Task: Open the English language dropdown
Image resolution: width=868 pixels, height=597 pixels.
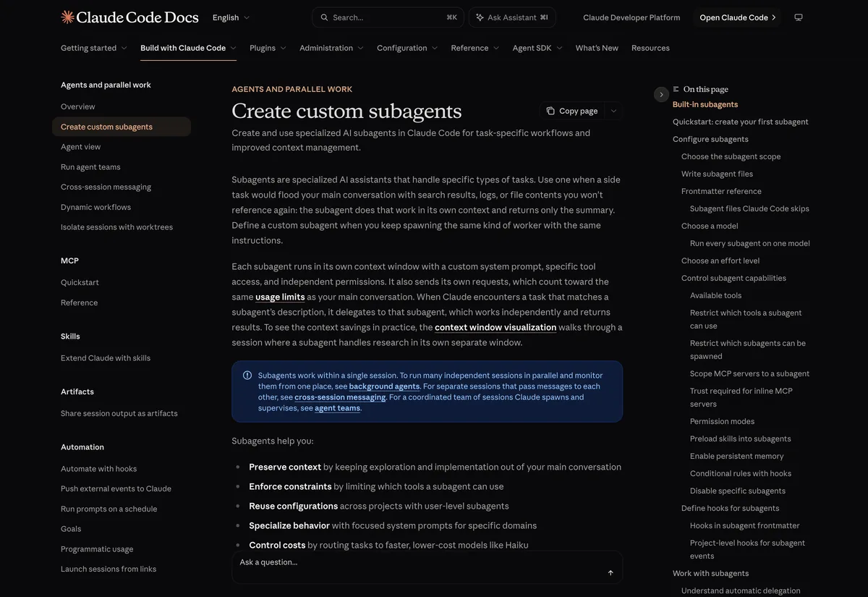Action: click(x=231, y=17)
